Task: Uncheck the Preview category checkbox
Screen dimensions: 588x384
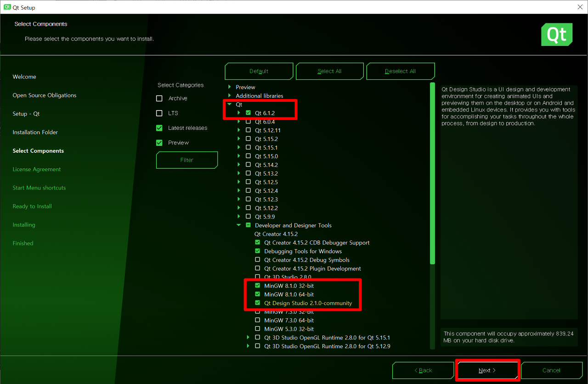Action: [x=159, y=143]
